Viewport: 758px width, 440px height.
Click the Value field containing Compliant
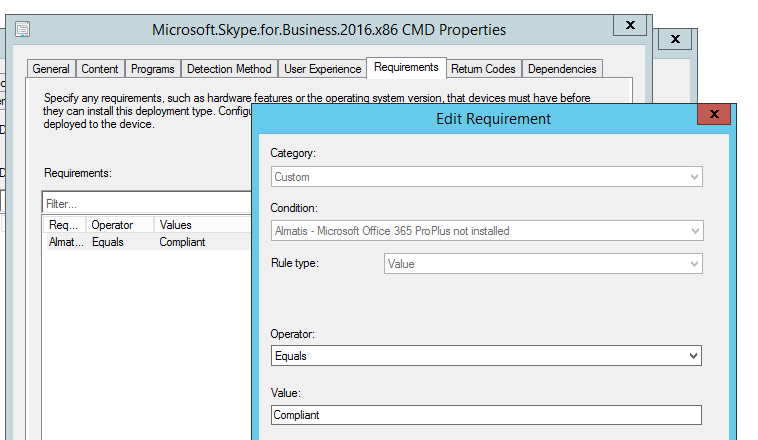tap(486, 415)
